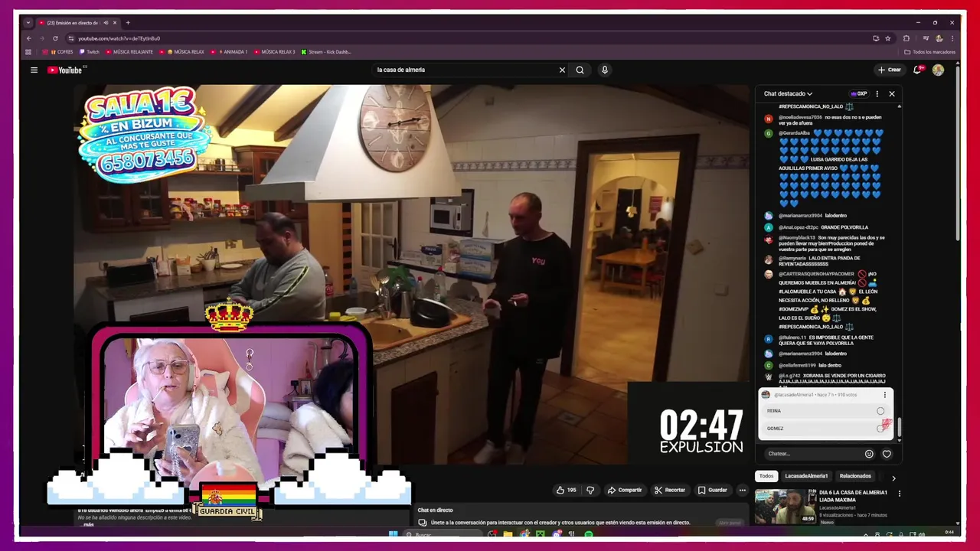Open DIA 6 LA CASA DE ALMERIA1 thumbnail

pyautogui.click(x=786, y=507)
